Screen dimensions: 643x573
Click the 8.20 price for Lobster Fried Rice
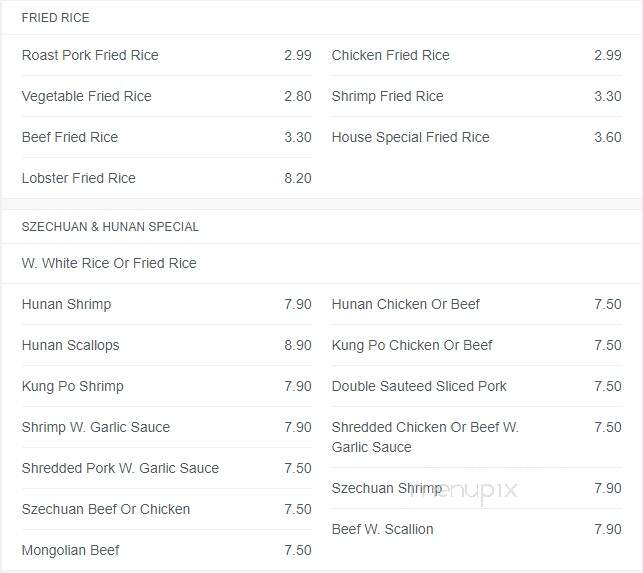[x=298, y=178]
